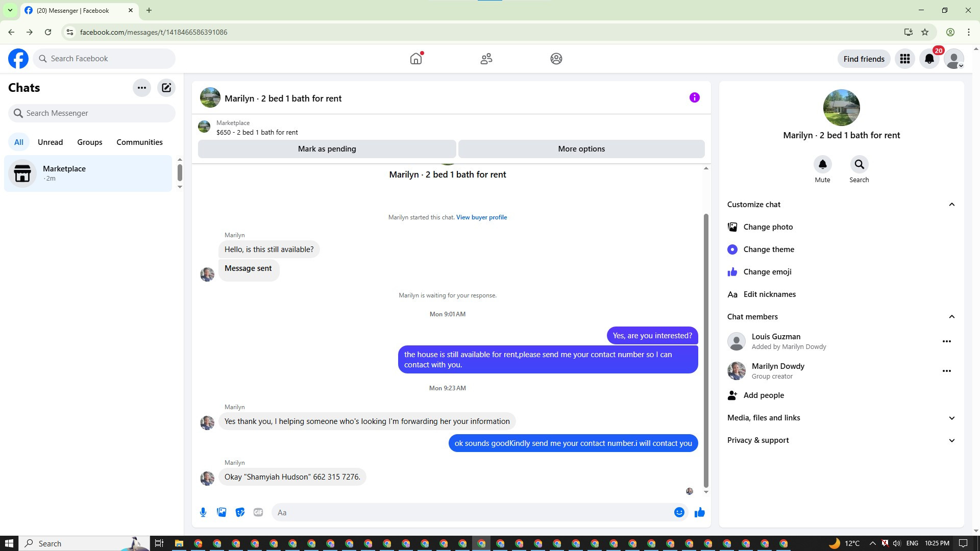980x551 pixels.
Task: Open the account profile menu avatar
Action: coord(954,59)
